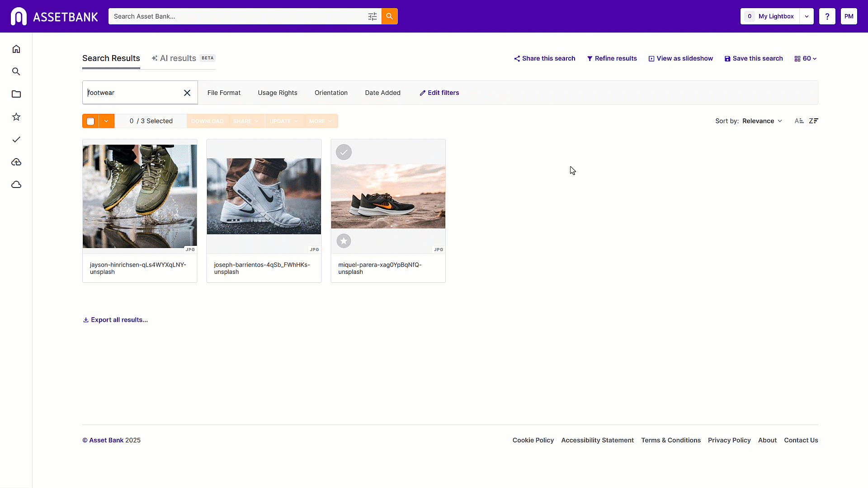Open the File Format filter
Screen dimensions: 868x488
[224, 93]
